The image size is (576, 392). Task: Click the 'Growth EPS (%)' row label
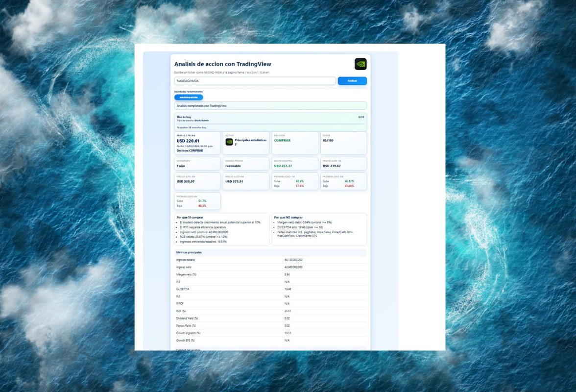coord(186,341)
